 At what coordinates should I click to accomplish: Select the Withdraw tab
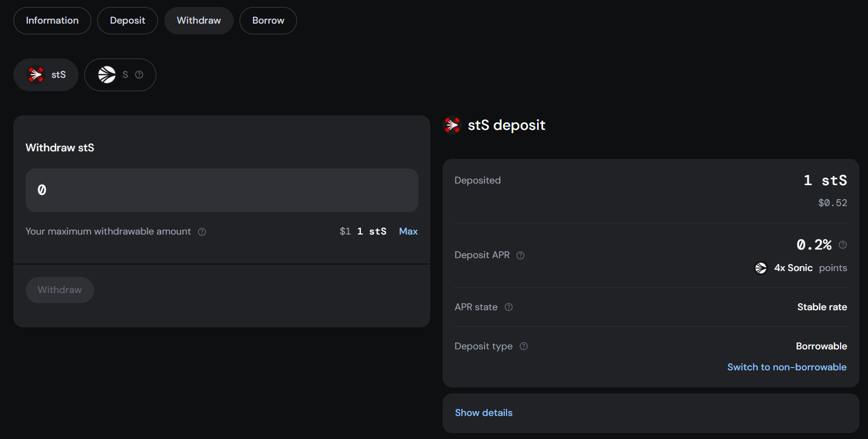[x=199, y=20]
